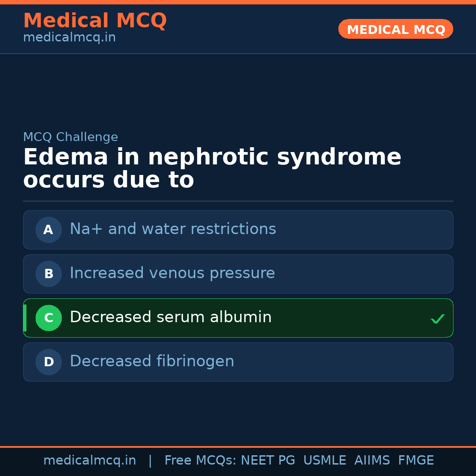The width and height of the screenshot is (476, 476).
Task: Select FMGE in the footer
Action: pos(416,461)
